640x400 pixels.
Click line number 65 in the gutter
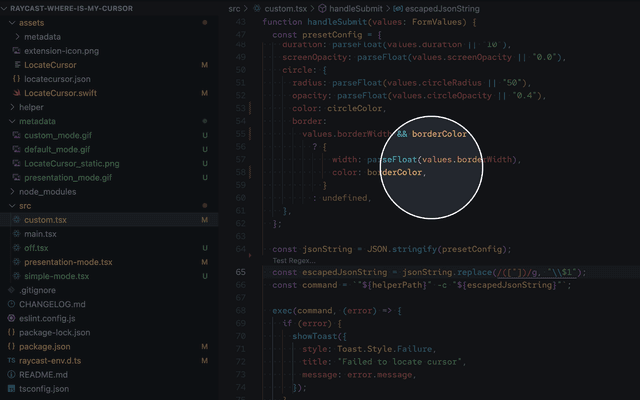pyautogui.click(x=241, y=272)
